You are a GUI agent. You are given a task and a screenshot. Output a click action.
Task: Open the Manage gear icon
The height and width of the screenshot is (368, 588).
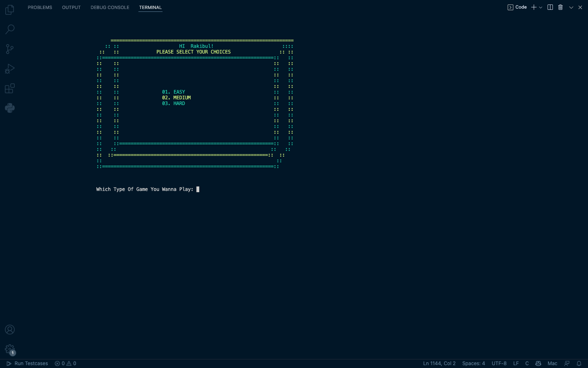coord(10,349)
